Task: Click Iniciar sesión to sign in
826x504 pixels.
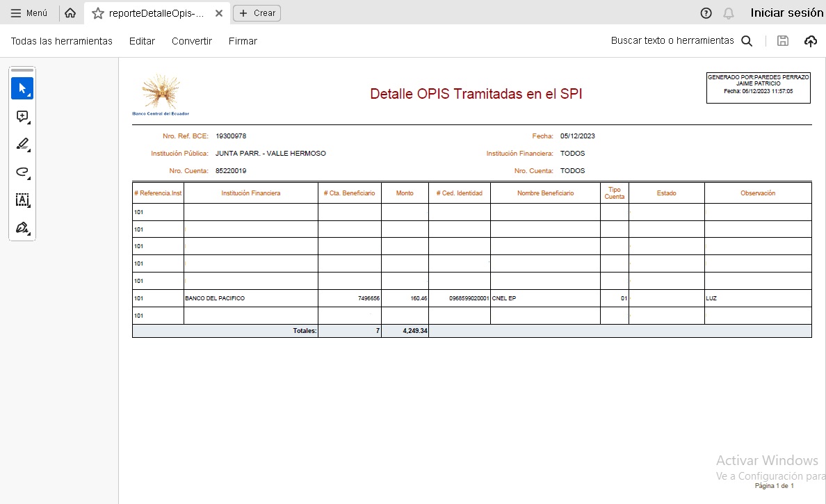Action: coord(786,13)
